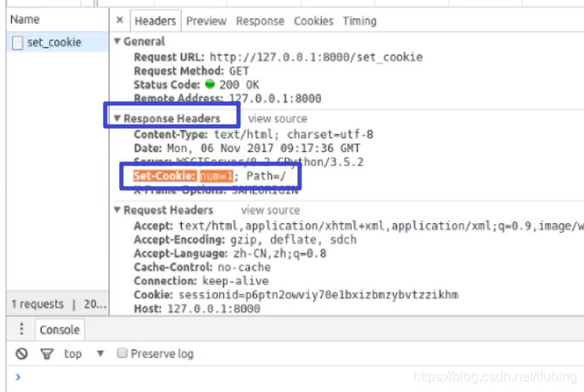Viewport: 584px width, 392px height.
Task: Open the Timing tab
Action: tap(360, 21)
